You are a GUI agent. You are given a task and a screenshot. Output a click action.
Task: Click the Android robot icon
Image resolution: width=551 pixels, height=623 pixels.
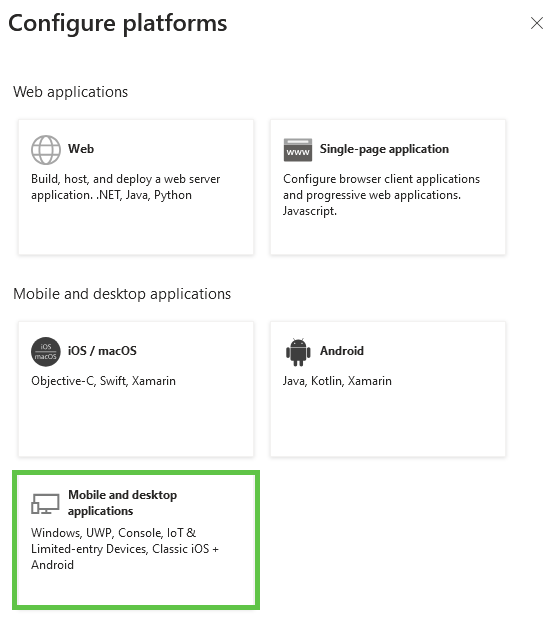click(x=298, y=352)
